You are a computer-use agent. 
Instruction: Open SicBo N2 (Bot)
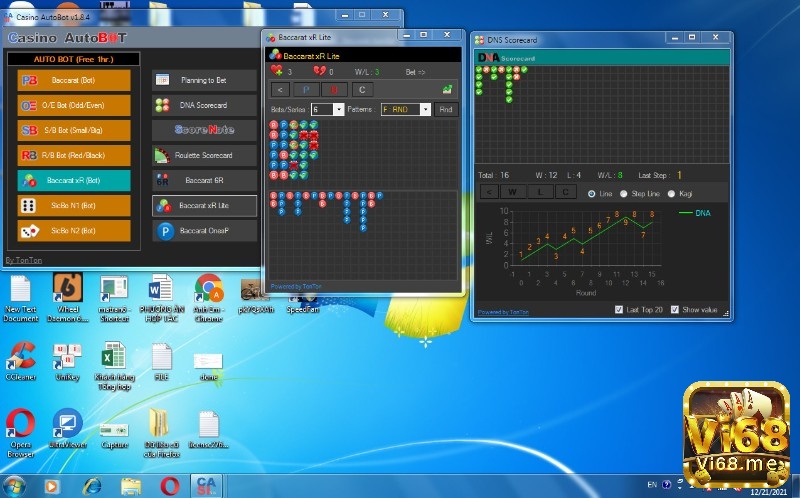point(74,231)
